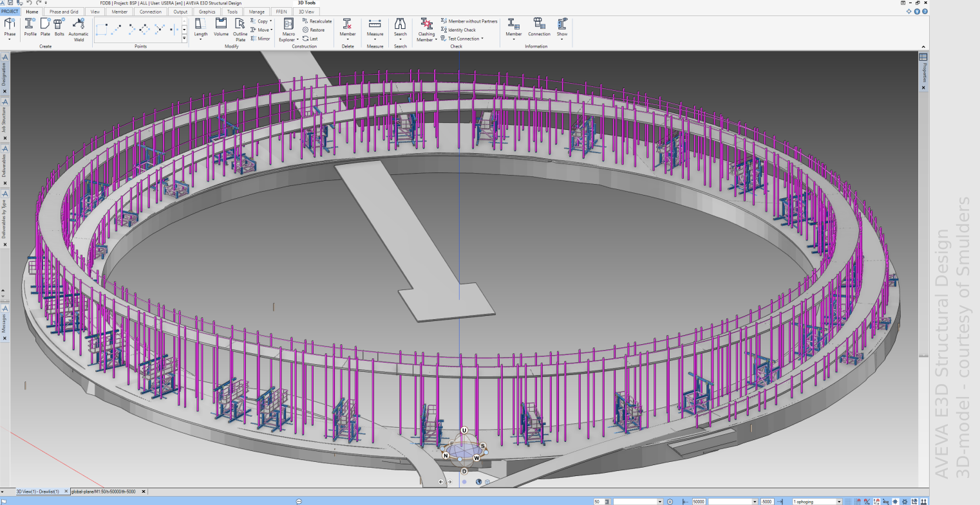Select the Volume modify tool
This screenshot has width=980, height=505.
[221, 27]
